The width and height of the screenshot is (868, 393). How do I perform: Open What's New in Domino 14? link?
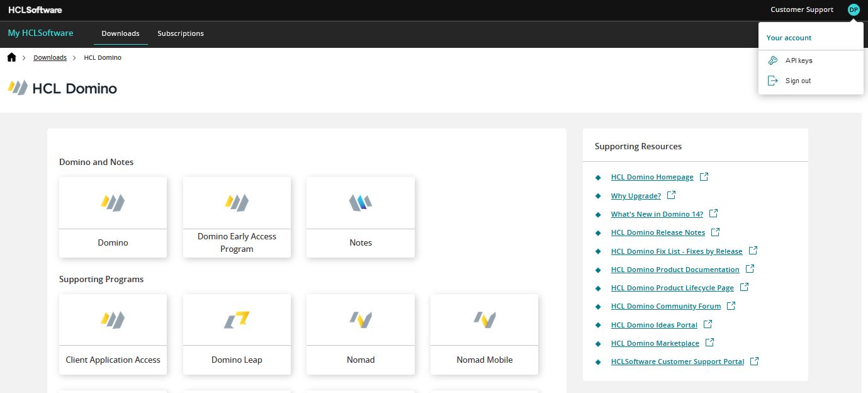pos(657,214)
